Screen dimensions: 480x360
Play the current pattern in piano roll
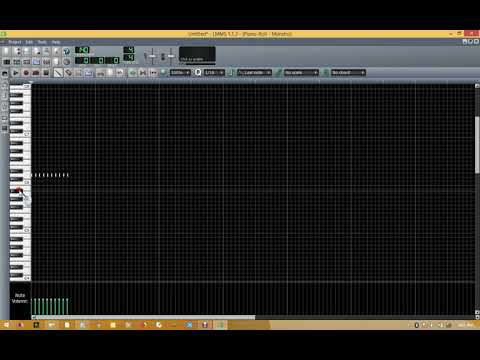pyautogui.click(x=15, y=73)
